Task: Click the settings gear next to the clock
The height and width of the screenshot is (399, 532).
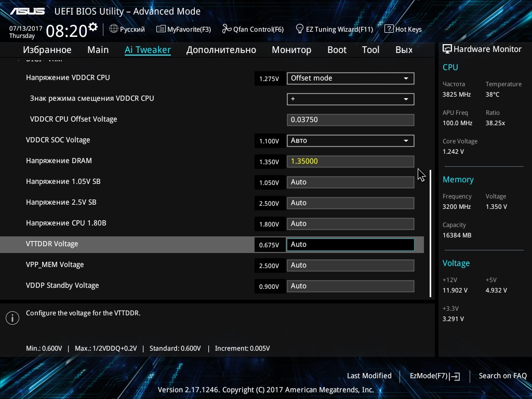Action: click(92, 27)
